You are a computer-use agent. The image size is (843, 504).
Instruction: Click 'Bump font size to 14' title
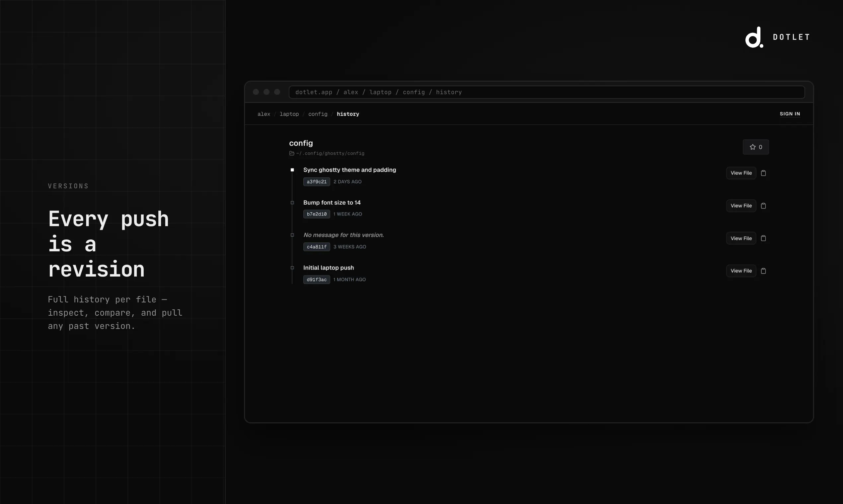coord(332,203)
